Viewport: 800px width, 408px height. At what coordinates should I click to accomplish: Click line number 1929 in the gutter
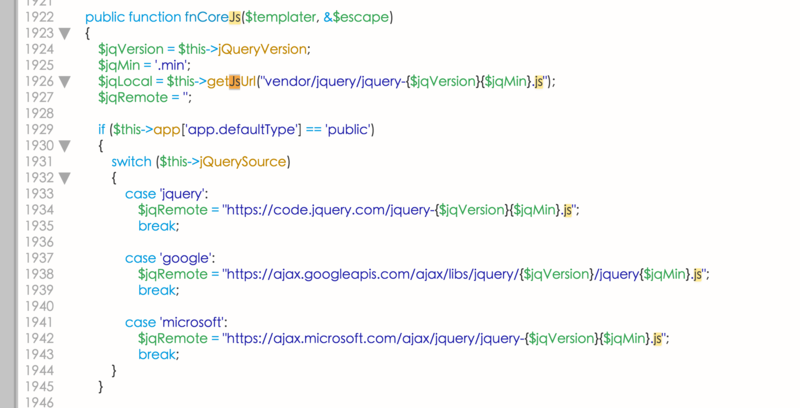39,129
